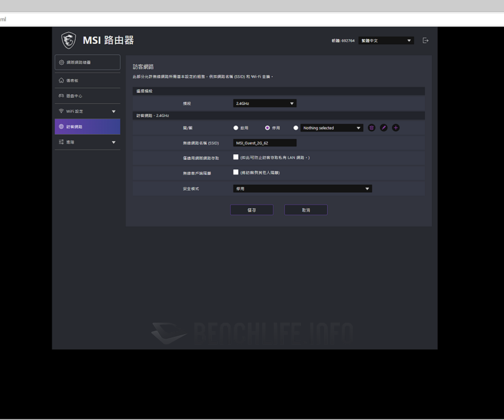Screen dimensions: 504x420
Task: Click the edit (pencil) schedule icon
Action: click(x=384, y=128)
